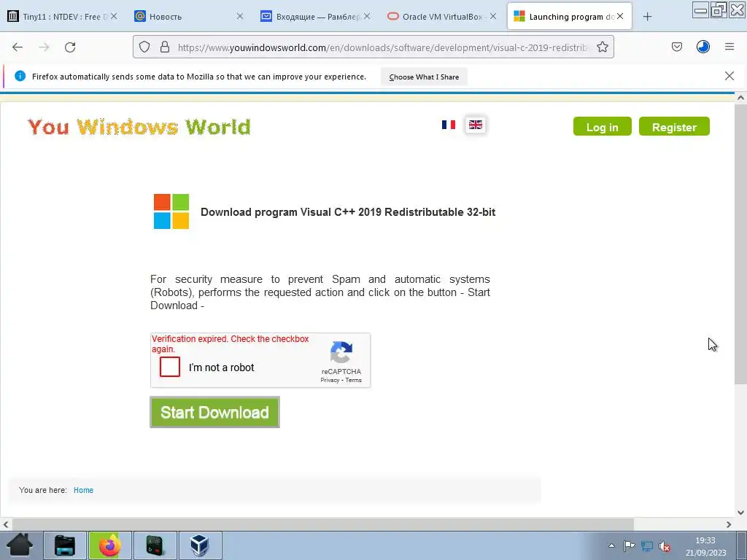
Task: Open the Firefox hamburger menu
Action: coord(729,47)
